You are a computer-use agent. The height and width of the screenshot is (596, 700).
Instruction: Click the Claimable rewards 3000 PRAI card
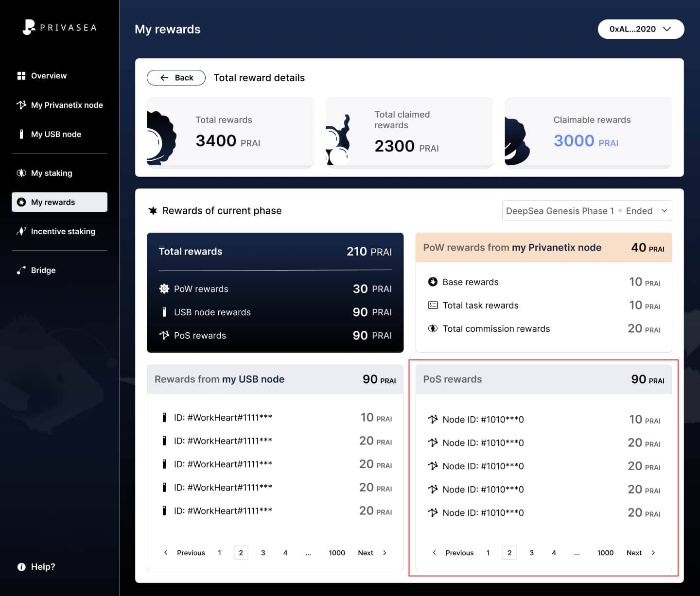pos(588,133)
